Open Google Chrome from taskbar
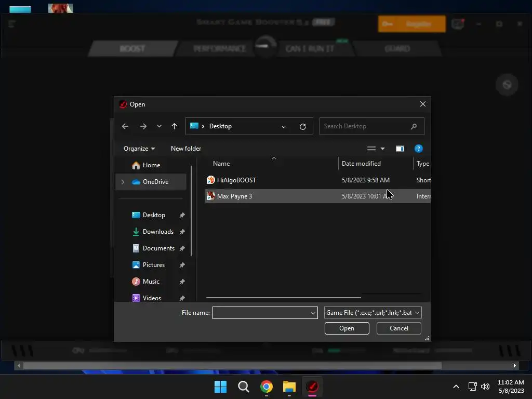The height and width of the screenshot is (399, 532). pos(267,387)
